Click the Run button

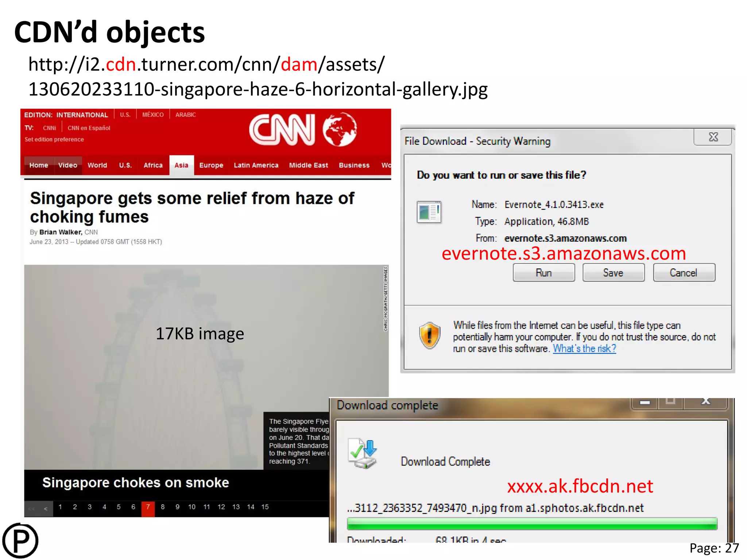(x=544, y=273)
